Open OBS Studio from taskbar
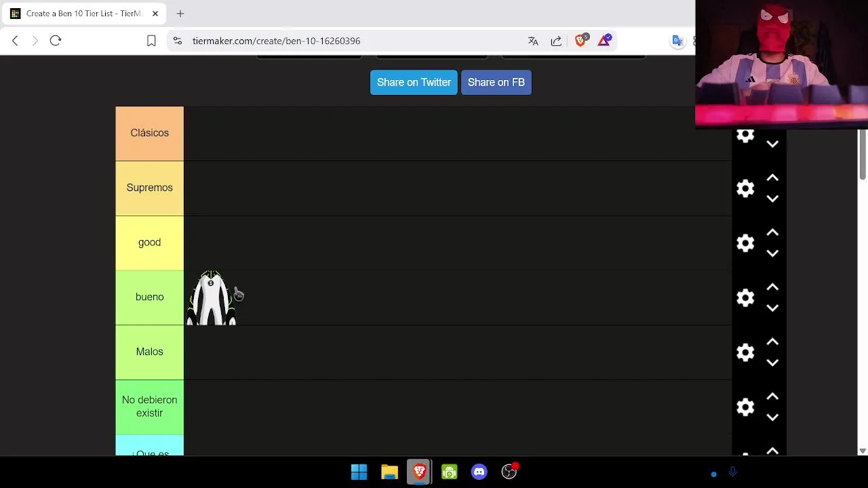 [x=509, y=472]
